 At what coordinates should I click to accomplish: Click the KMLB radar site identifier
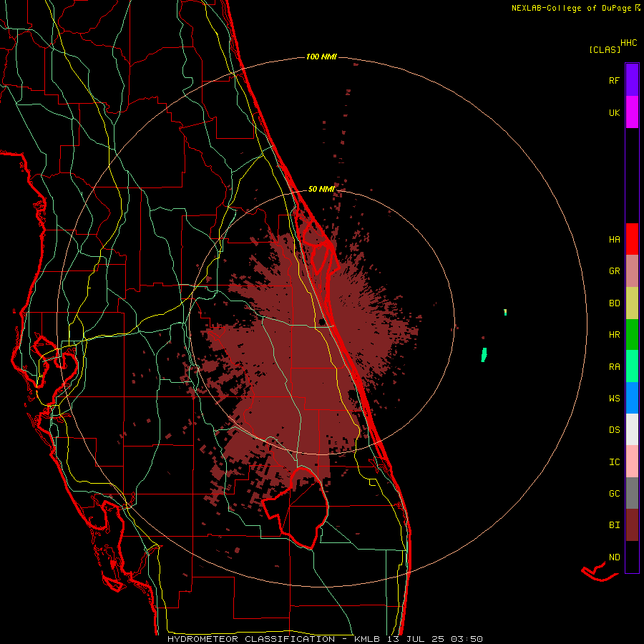(369, 639)
